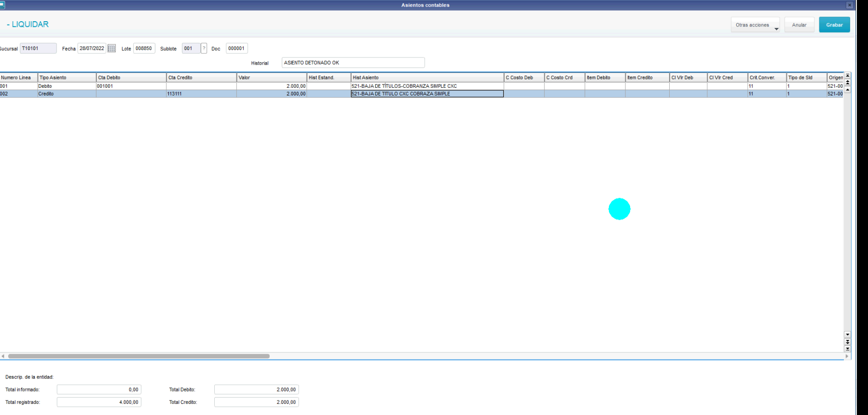Click the Tipo Asiento column header
868x415 pixels.
pyautogui.click(x=67, y=78)
